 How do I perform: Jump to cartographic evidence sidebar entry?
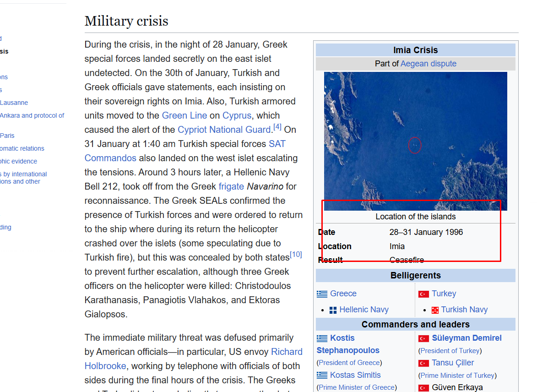18,161
